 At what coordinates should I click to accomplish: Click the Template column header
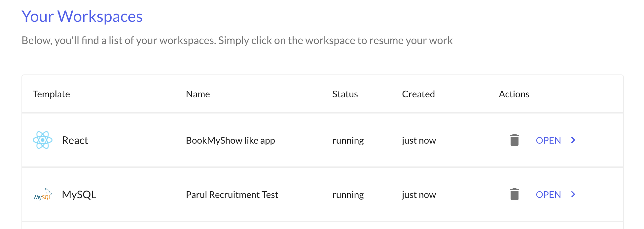pos(51,94)
